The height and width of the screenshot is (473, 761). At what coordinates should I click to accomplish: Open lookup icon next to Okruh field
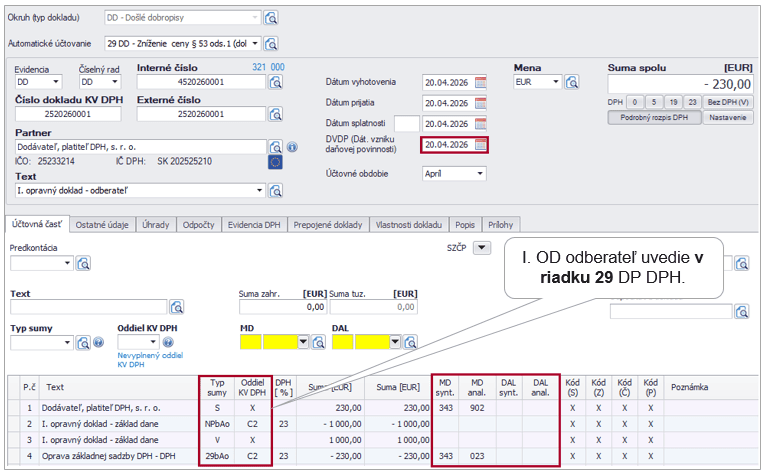[x=271, y=18]
